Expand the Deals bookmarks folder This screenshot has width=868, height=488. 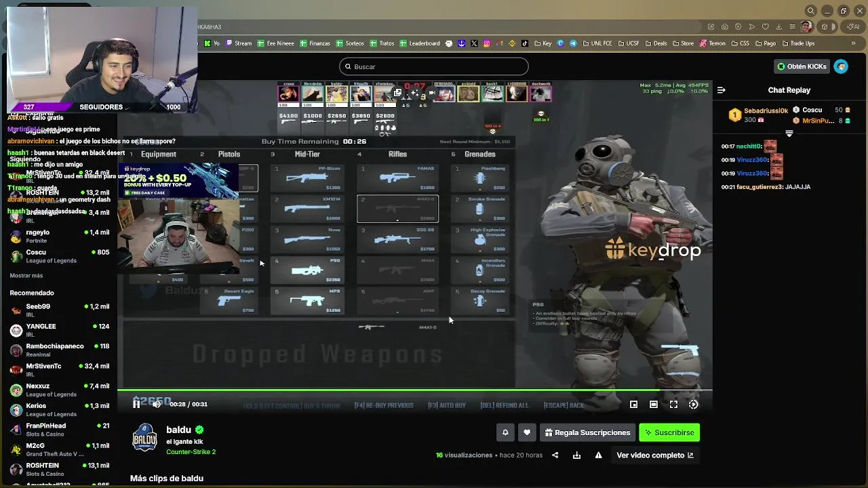(655, 43)
